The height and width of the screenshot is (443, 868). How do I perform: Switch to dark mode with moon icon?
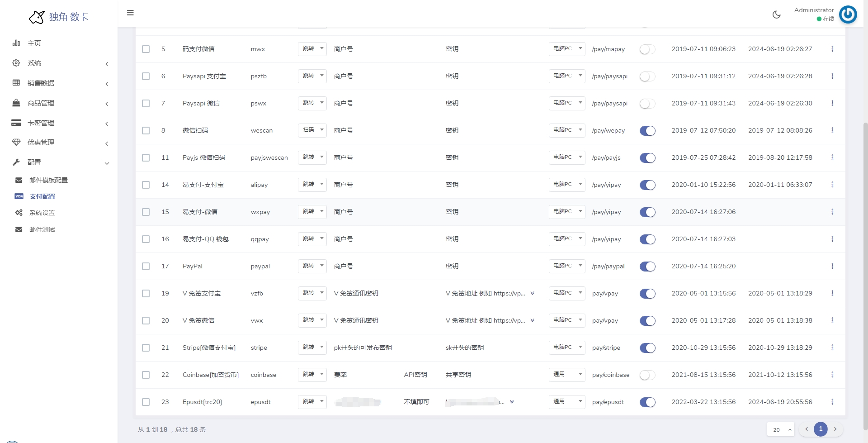coord(776,14)
